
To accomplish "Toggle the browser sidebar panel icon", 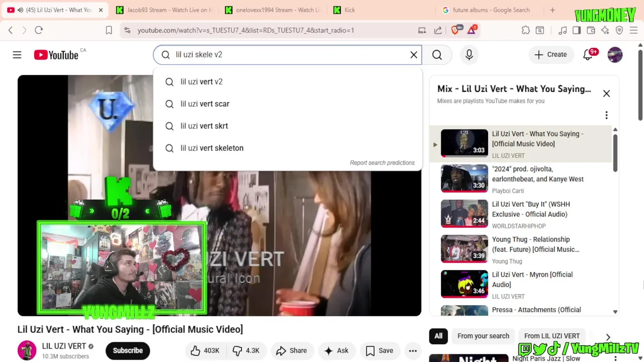I will click(x=577, y=30).
